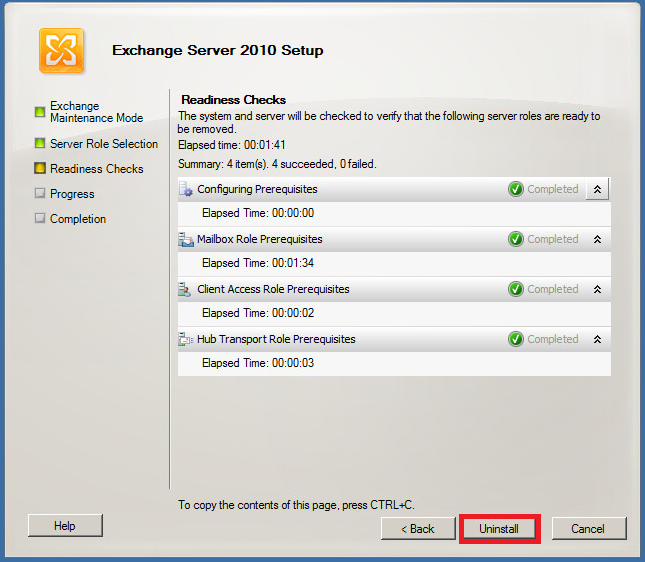Select the Progress step label
The image size is (645, 562).
pyautogui.click(x=72, y=194)
